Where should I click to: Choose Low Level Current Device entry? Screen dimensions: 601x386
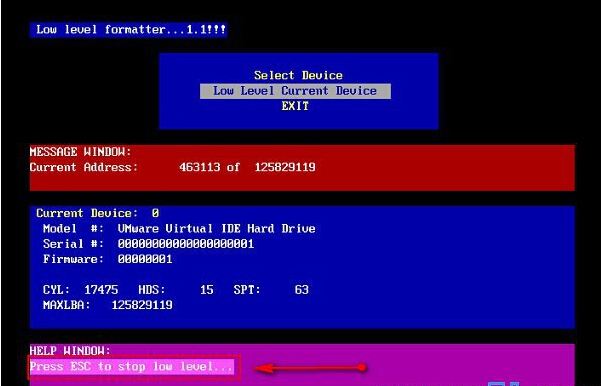tap(295, 91)
